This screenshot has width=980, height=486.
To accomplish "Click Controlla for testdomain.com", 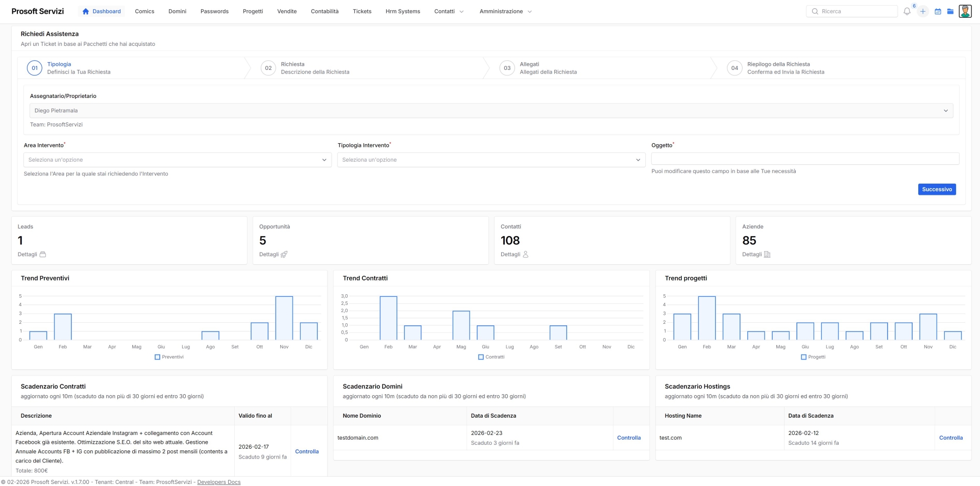I will click(629, 438).
